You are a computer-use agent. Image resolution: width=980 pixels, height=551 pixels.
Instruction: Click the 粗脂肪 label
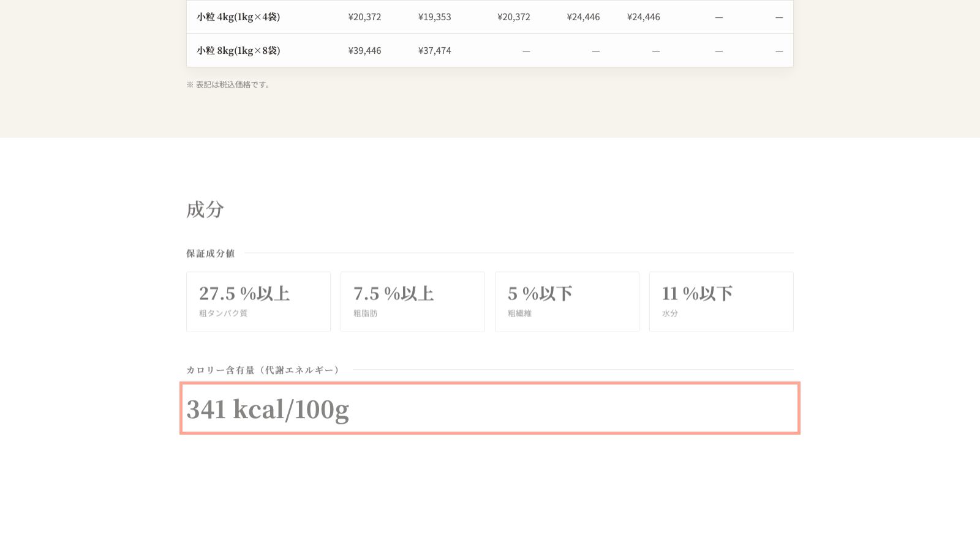click(365, 313)
